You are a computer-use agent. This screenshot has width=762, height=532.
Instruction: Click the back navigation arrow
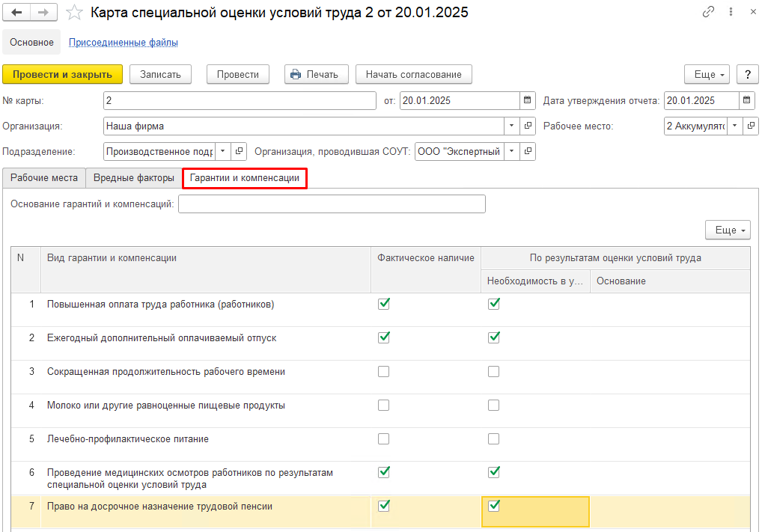coord(16,13)
